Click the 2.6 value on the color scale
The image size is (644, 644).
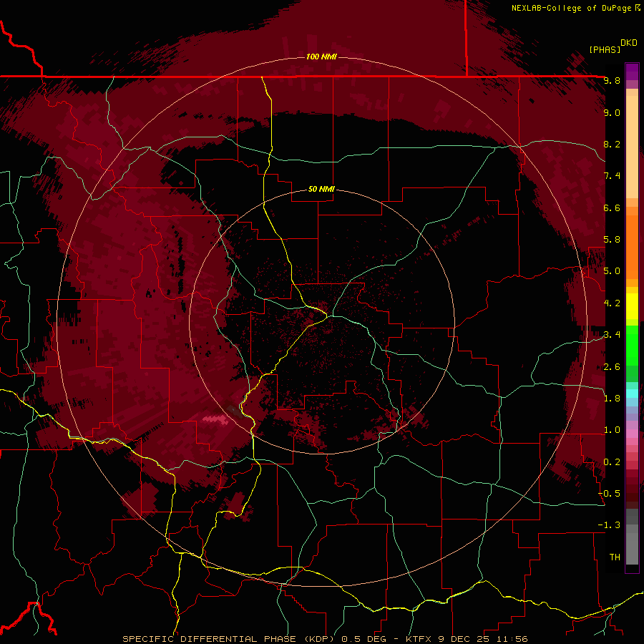pos(612,367)
